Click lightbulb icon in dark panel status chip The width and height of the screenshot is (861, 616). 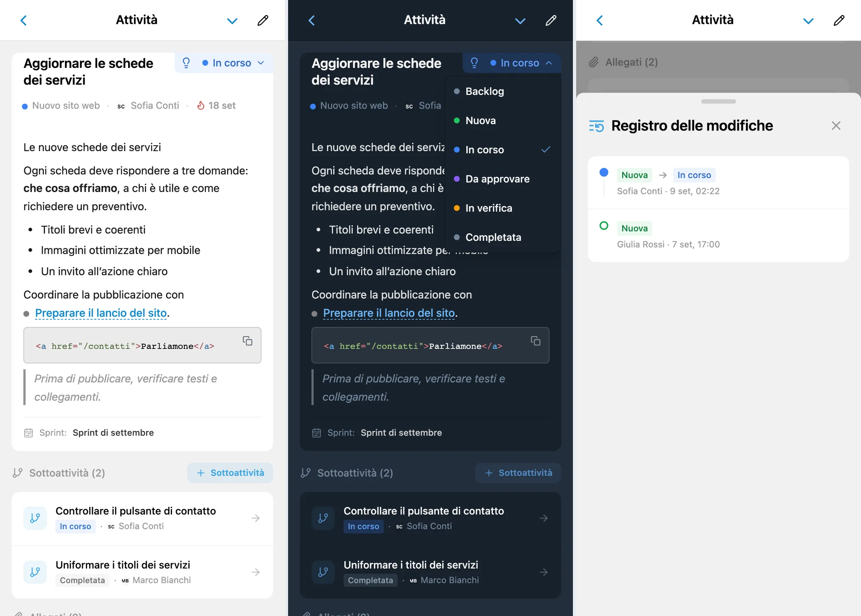click(x=474, y=63)
